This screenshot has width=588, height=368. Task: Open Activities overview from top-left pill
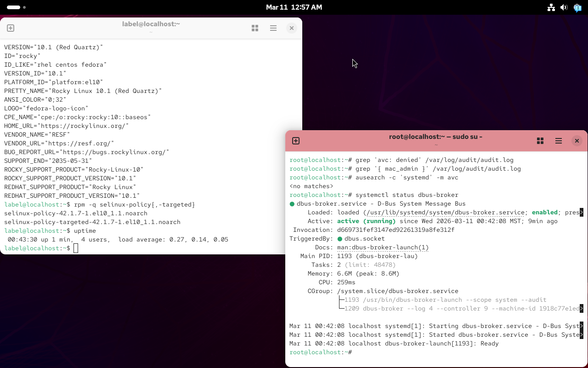pos(14,7)
